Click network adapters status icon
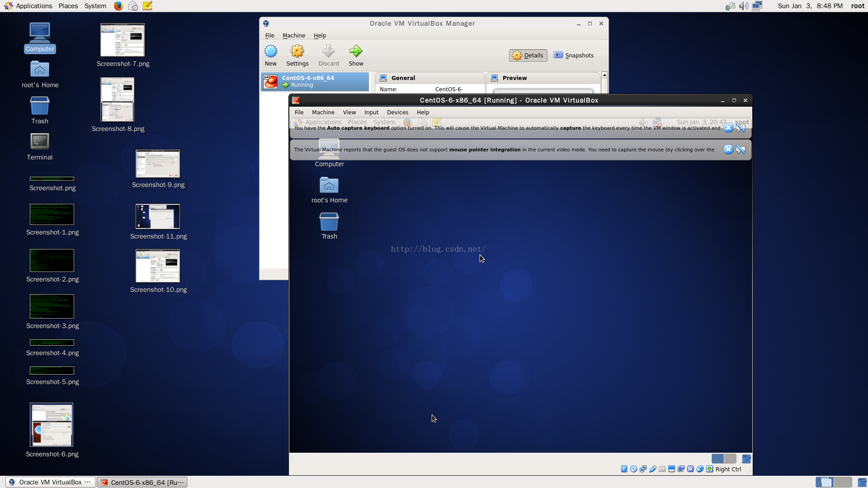868x488 pixels. pyautogui.click(x=643, y=469)
